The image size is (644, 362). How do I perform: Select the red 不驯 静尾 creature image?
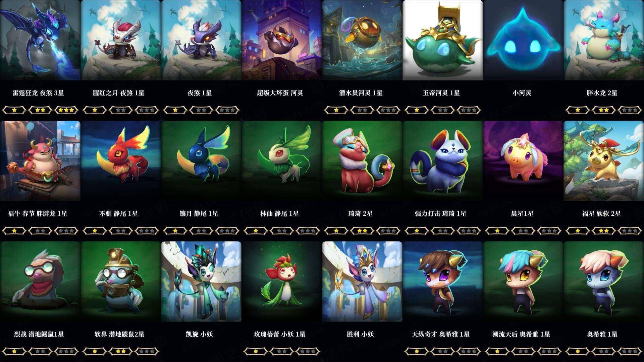121,161
